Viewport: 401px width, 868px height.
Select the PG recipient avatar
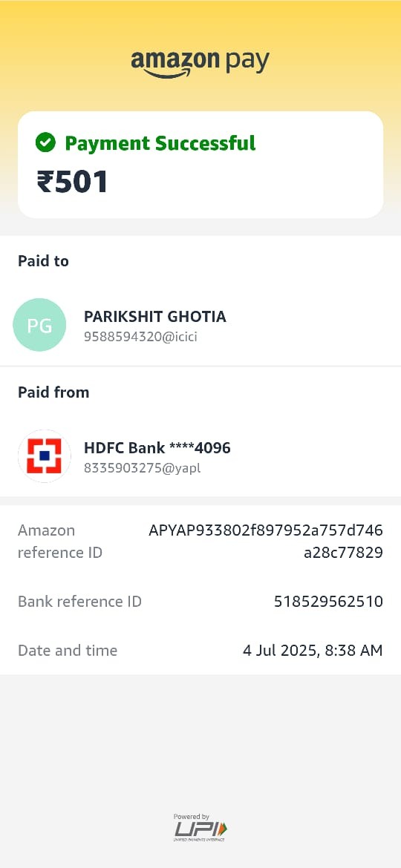point(39,325)
